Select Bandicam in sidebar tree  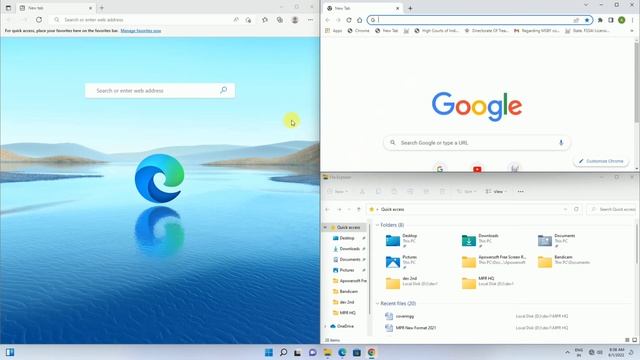click(346, 291)
